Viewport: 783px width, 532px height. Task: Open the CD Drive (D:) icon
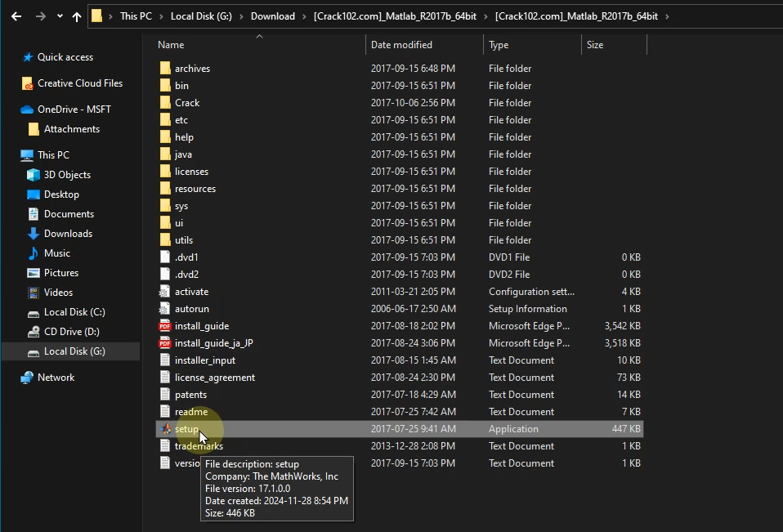[x=34, y=332]
